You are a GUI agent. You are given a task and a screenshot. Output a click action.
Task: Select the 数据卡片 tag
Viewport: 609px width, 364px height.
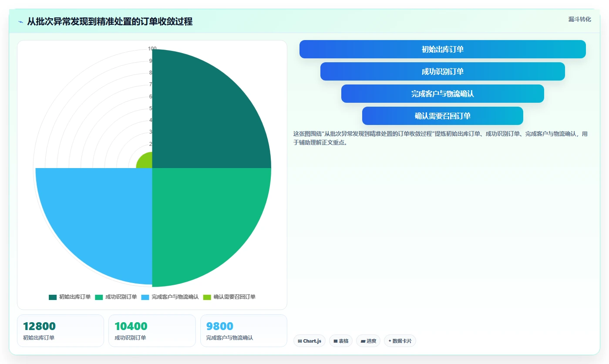pyautogui.click(x=400, y=341)
